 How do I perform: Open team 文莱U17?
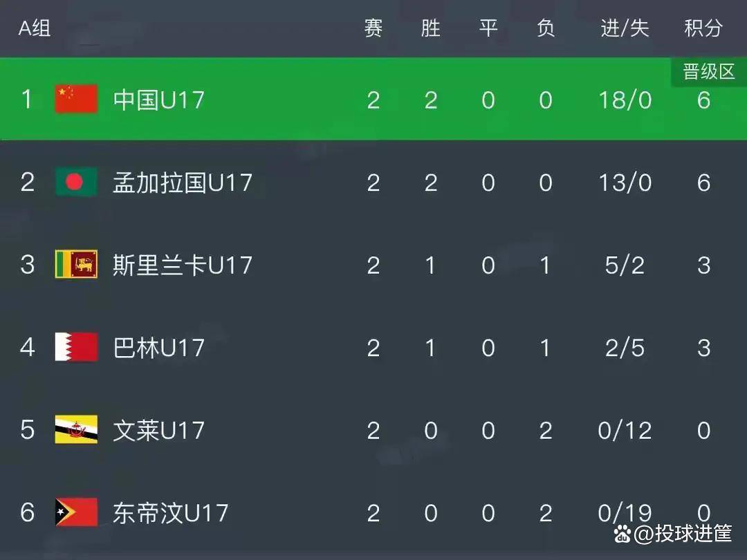coord(159,430)
